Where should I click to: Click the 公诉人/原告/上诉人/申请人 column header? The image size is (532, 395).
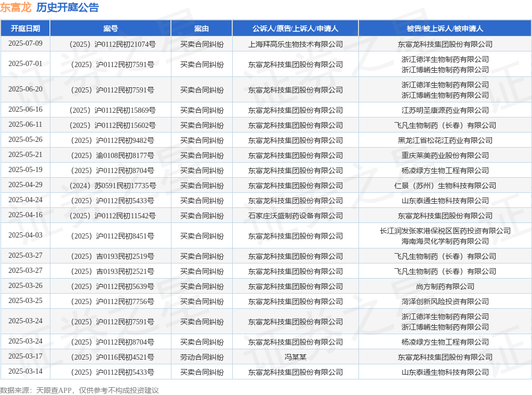pos(295,29)
